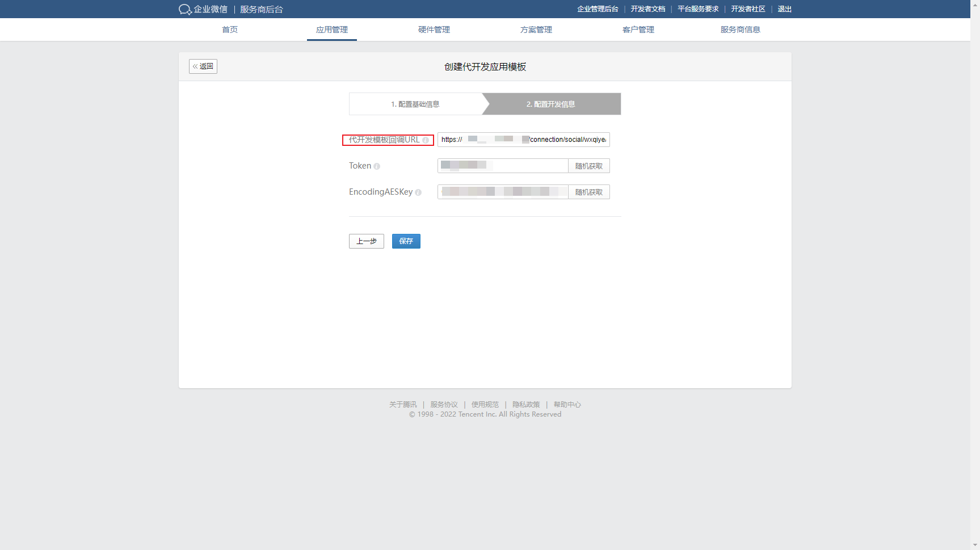Open the 开发者文档 link
The width and height of the screenshot is (980, 550).
648,9
